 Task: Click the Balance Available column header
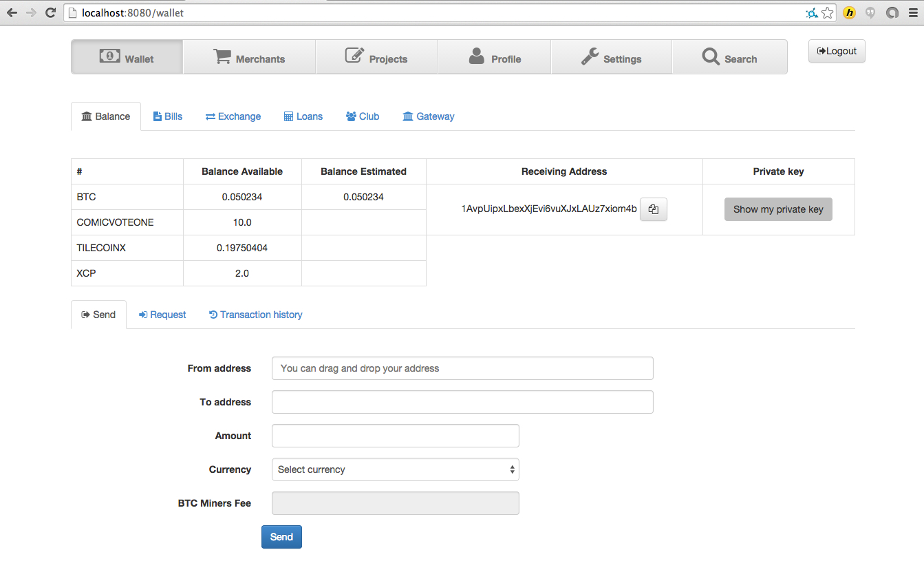click(x=242, y=171)
